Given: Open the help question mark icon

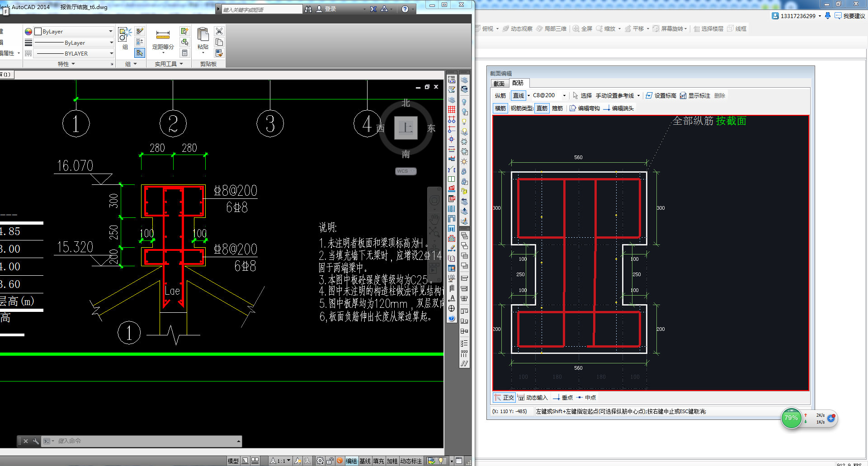Looking at the screenshot, I should (405, 9).
